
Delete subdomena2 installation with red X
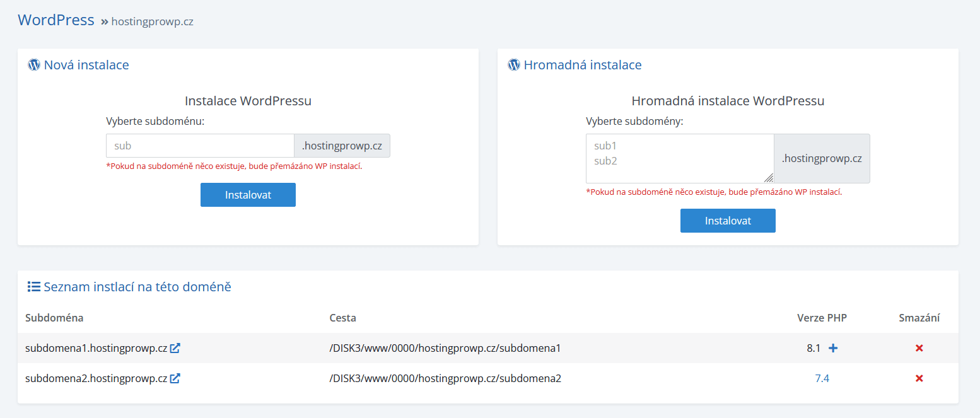(x=919, y=378)
